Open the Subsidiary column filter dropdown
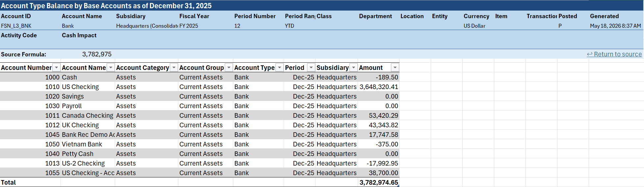 point(354,68)
